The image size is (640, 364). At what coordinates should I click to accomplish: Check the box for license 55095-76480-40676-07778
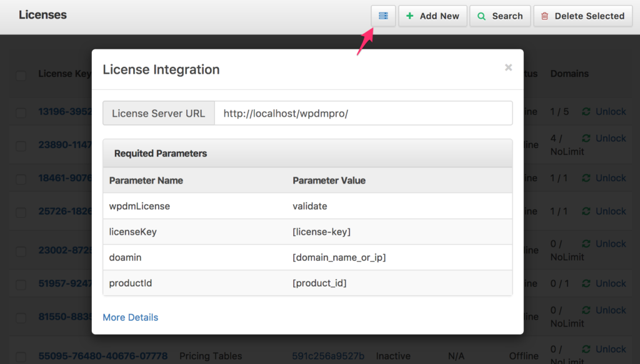[21, 356]
